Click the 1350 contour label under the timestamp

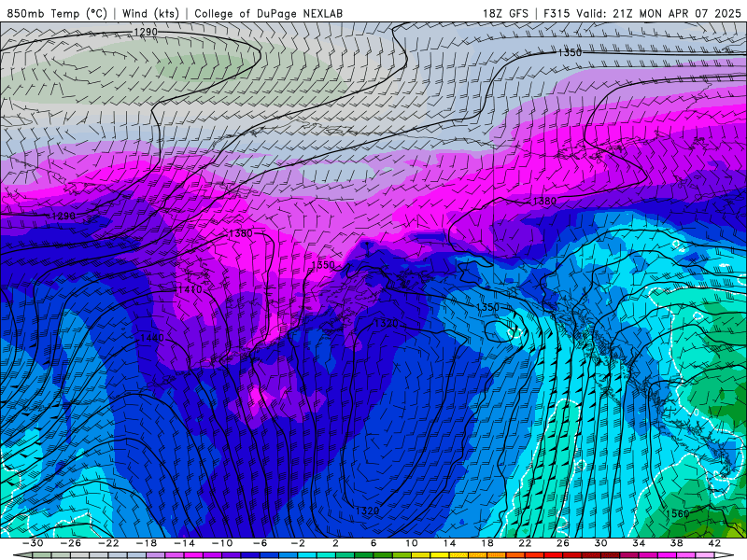(570, 52)
